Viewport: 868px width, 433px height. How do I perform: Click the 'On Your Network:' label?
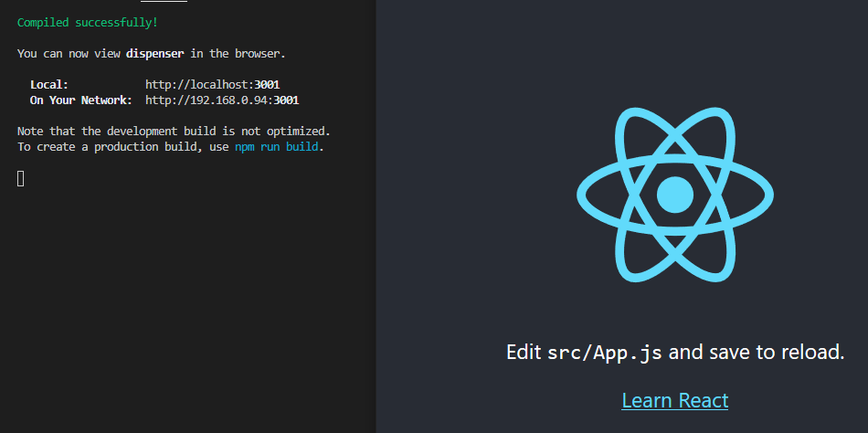[80, 100]
